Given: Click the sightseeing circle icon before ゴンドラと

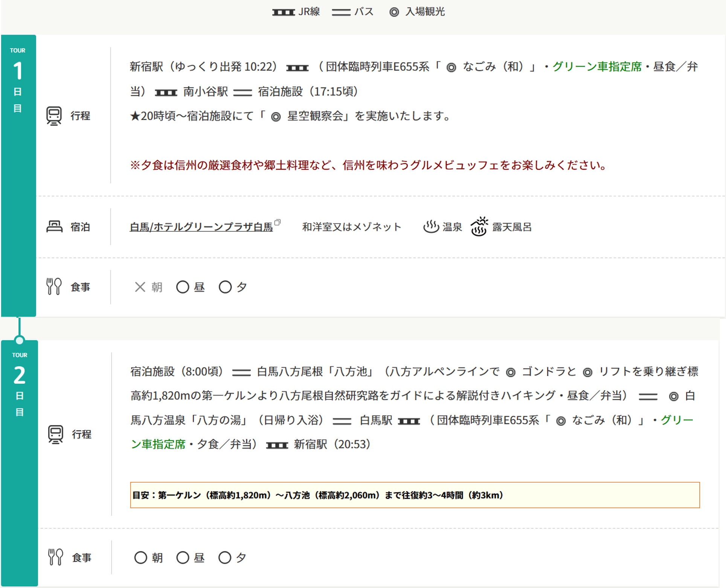Looking at the screenshot, I should pyautogui.click(x=511, y=372).
